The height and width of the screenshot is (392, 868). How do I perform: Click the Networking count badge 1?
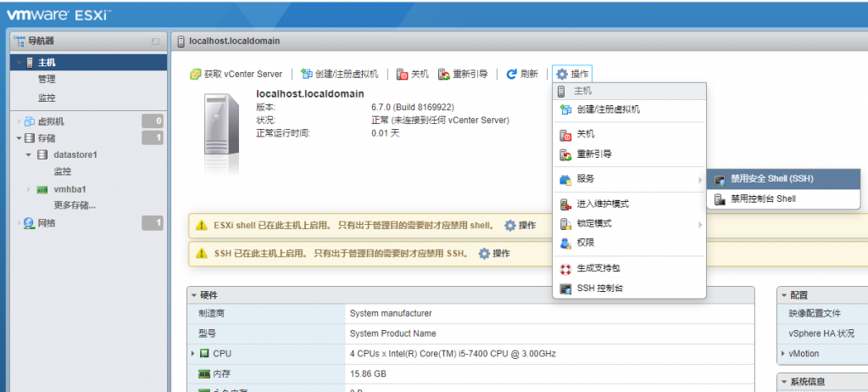click(153, 223)
